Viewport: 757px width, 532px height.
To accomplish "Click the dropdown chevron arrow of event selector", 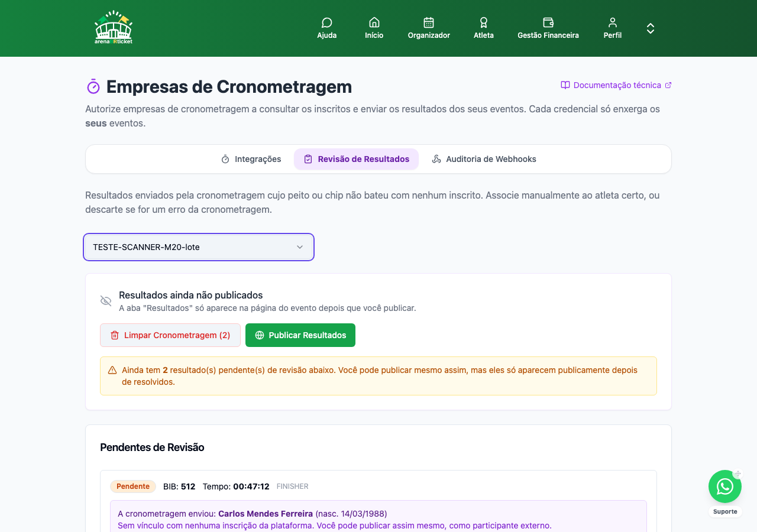I will click(x=300, y=247).
